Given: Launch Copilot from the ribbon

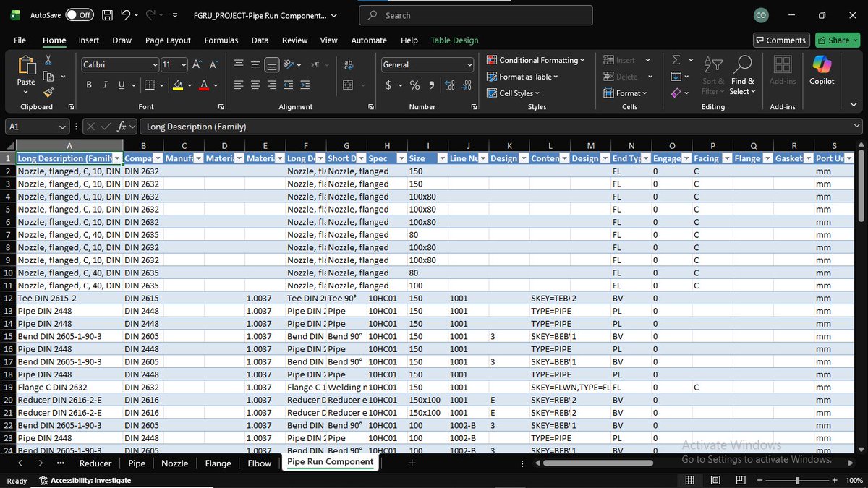Looking at the screenshot, I should (822, 70).
